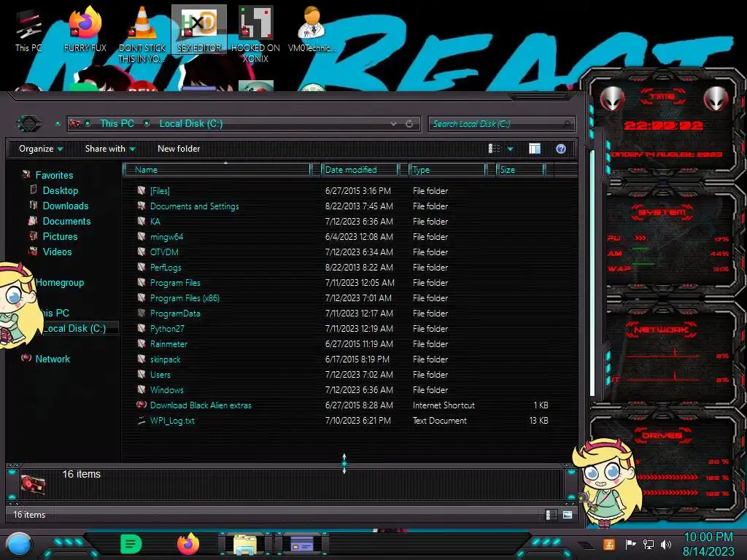Screen dimensions: 747x560
Task: Select the SEX EDITOR HxD shortcut
Action: [x=199, y=29]
